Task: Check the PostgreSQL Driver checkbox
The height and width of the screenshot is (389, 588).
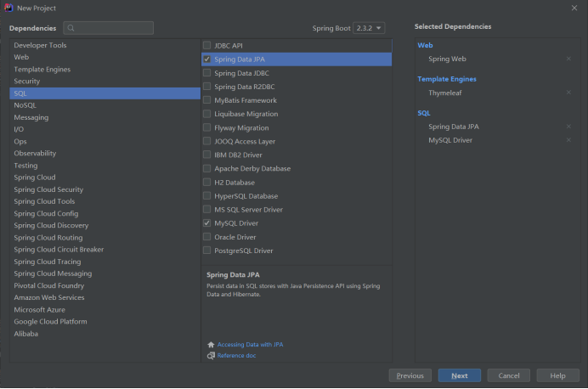Action: point(206,251)
